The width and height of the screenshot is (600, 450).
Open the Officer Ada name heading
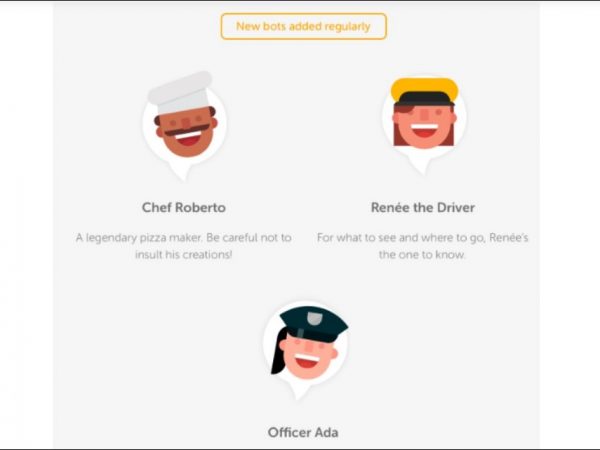[x=303, y=432]
